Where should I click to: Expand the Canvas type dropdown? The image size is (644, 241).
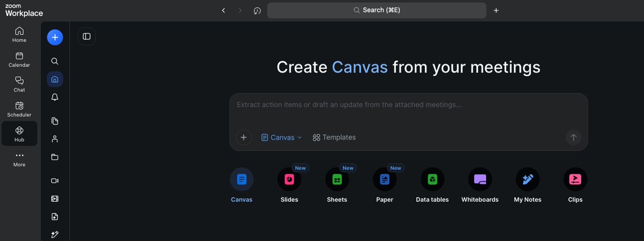(x=282, y=137)
